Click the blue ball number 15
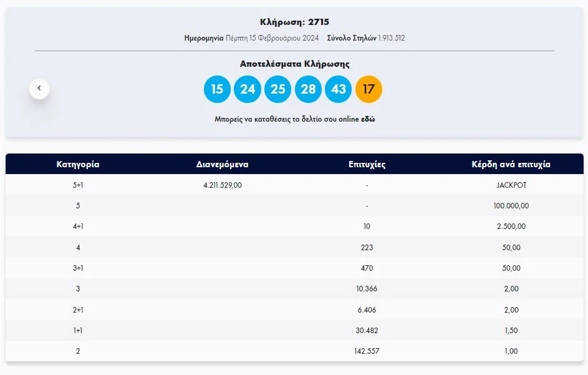588x375 pixels. coord(217,89)
